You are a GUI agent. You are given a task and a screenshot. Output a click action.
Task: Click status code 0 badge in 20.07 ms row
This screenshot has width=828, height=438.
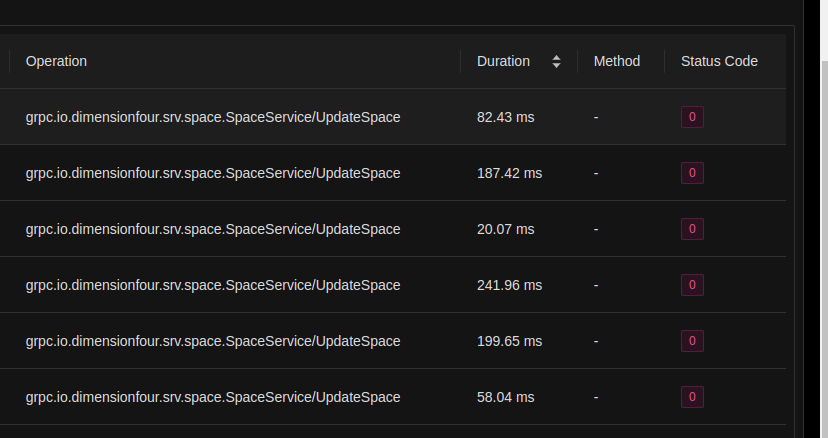(x=692, y=229)
